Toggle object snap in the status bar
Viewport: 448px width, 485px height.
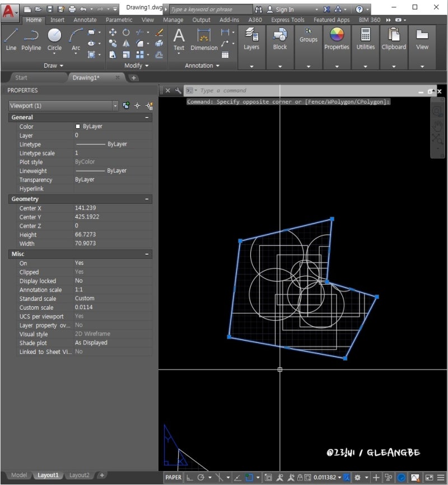coord(249,478)
